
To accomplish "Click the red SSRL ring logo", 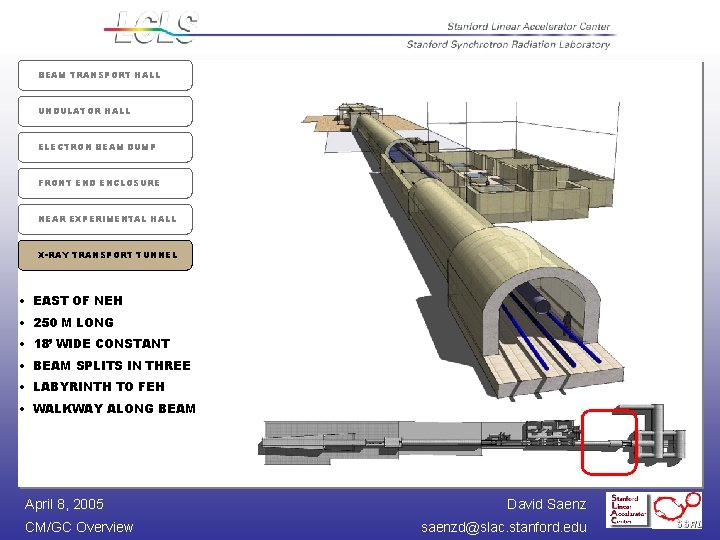I will pyautogui.click(x=678, y=510).
